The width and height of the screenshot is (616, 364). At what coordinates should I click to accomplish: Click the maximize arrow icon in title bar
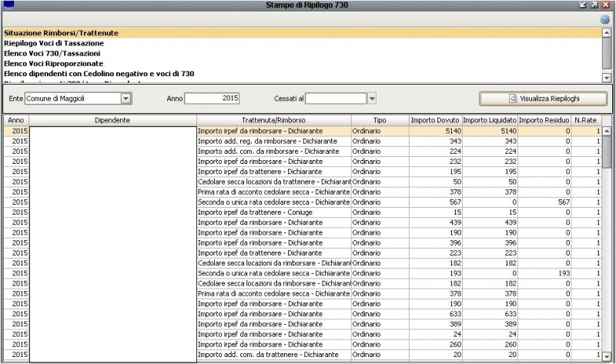(594, 5)
